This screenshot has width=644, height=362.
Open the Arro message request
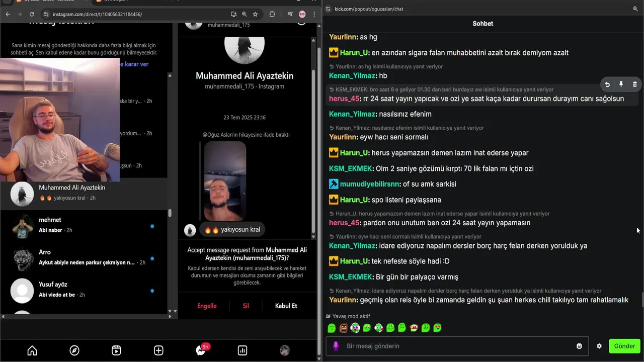coord(84,258)
